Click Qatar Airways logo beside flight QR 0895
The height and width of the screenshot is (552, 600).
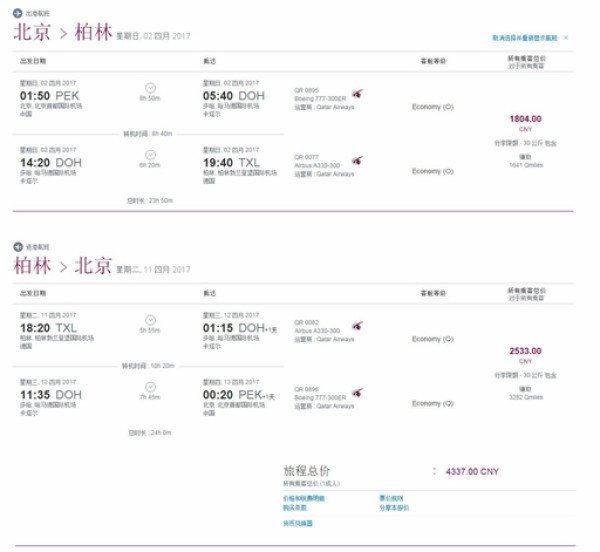[x=358, y=94]
